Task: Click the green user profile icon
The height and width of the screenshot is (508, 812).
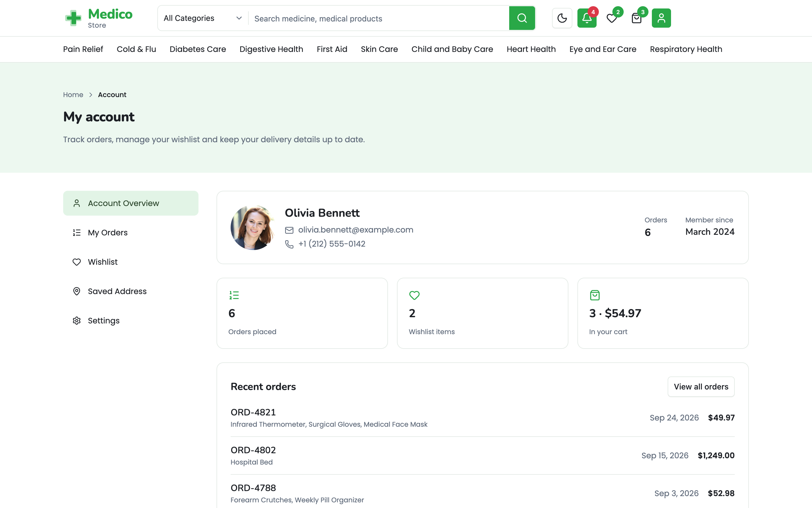Action: tap(661, 18)
